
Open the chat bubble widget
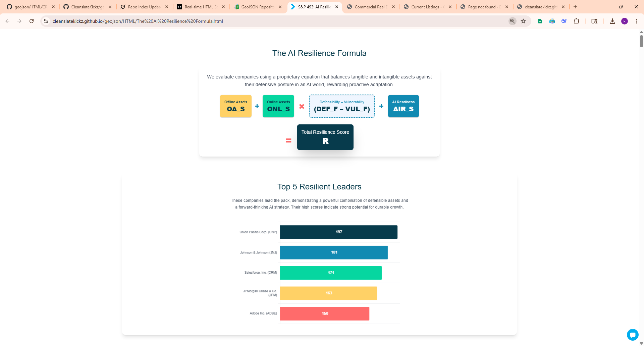(x=633, y=335)
